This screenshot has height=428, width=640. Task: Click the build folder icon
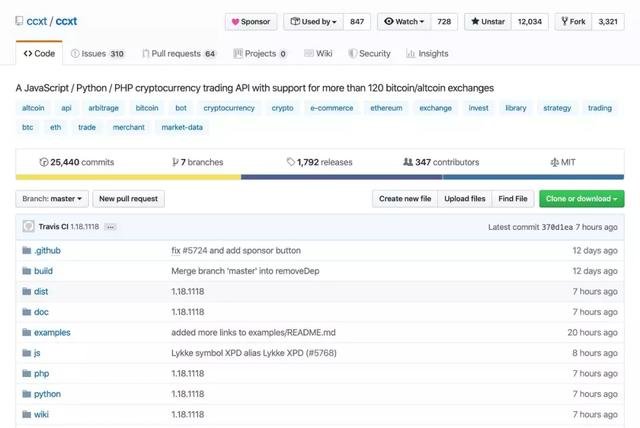pyautogui.click(x=27, y=271)
